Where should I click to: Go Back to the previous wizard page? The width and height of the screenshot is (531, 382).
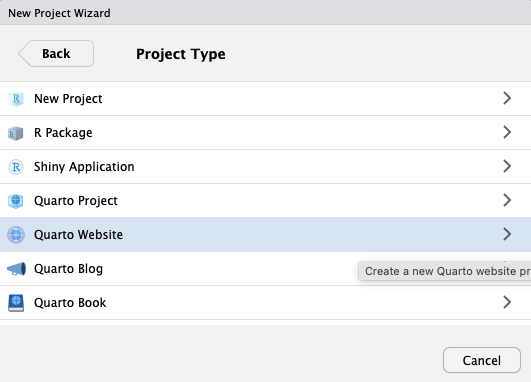point(56,54)
